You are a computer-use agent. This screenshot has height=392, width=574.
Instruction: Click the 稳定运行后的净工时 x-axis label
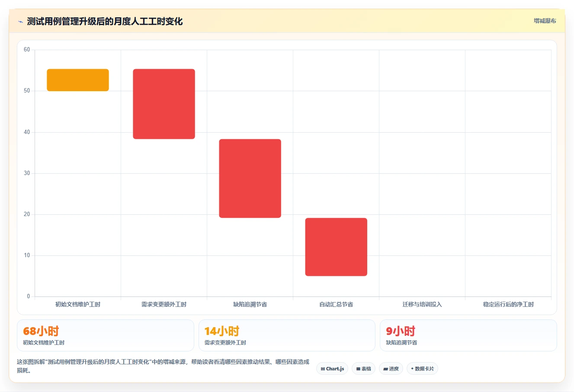coord(508,304)
